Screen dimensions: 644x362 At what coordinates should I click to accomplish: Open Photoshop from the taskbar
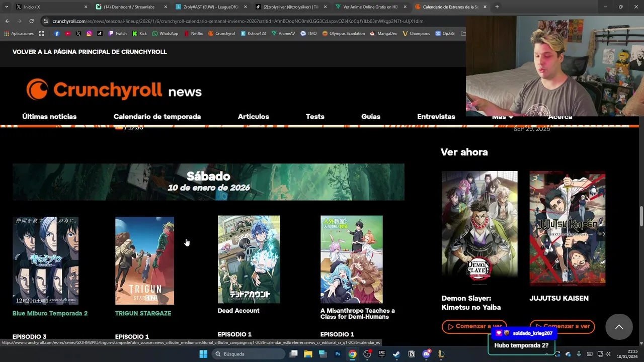pos(338,354)
